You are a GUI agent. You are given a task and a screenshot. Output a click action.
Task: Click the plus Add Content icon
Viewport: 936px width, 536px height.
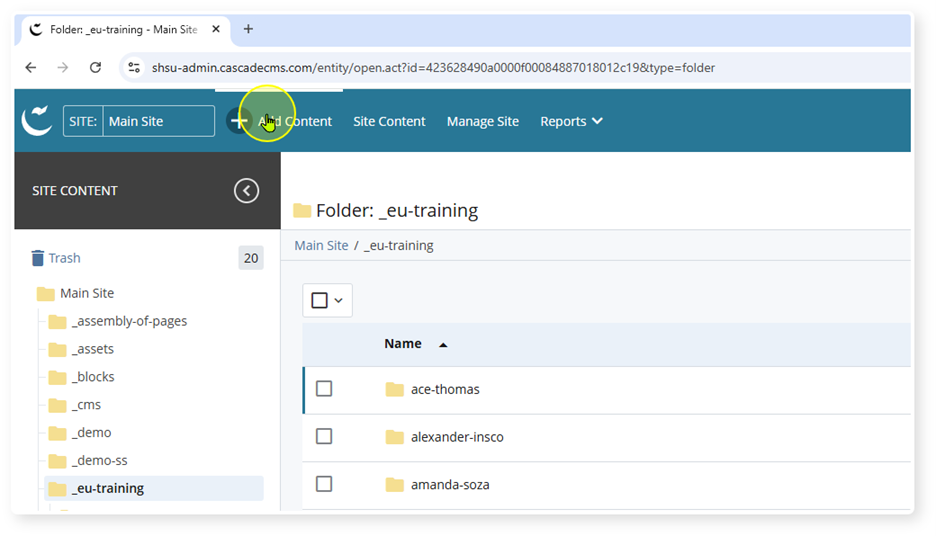pos(238,121)
